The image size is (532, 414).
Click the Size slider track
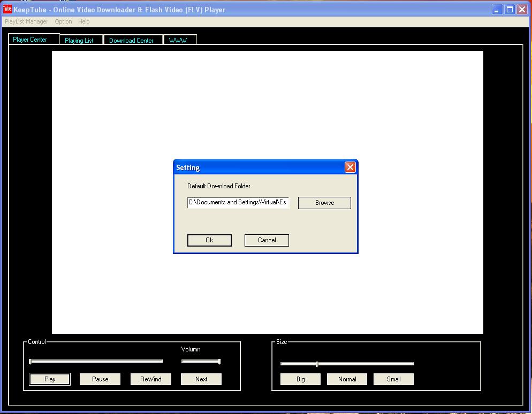tap(347, 364)
